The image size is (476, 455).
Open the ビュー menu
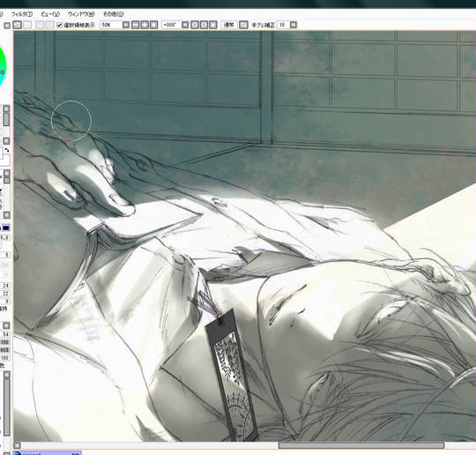click(x=50, y=14)
